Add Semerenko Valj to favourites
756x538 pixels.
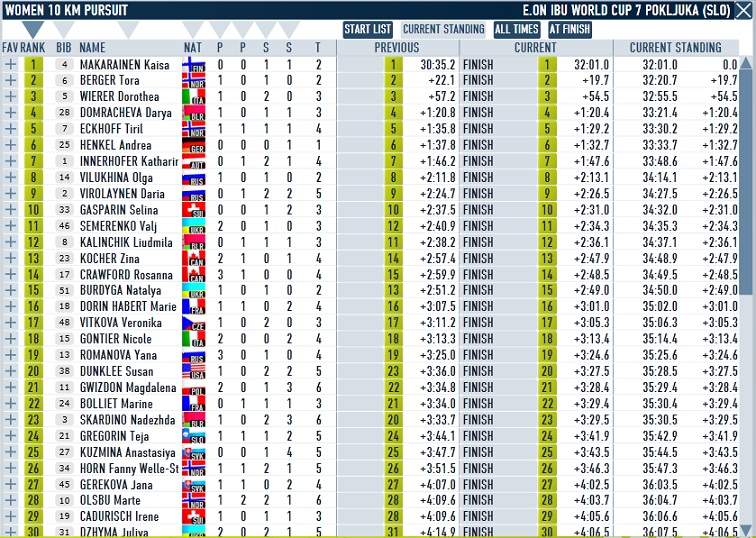(10, 226)
